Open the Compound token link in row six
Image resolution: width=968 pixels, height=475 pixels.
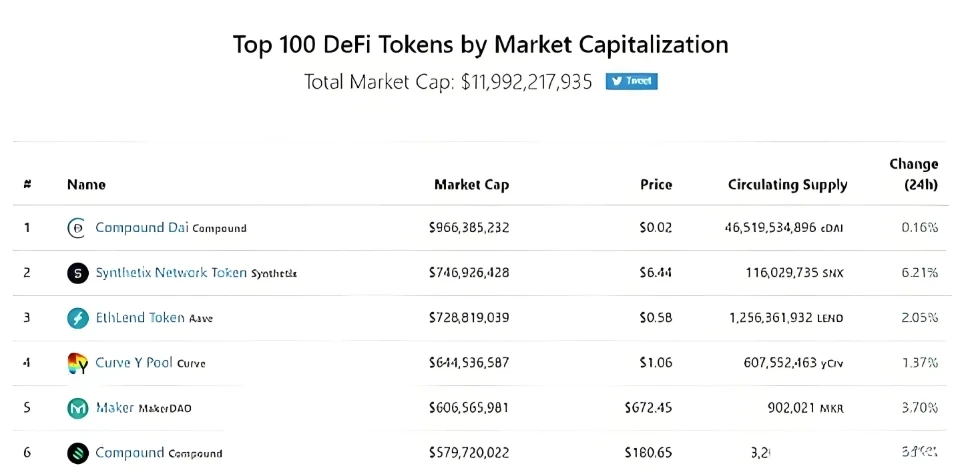point(130,453)
